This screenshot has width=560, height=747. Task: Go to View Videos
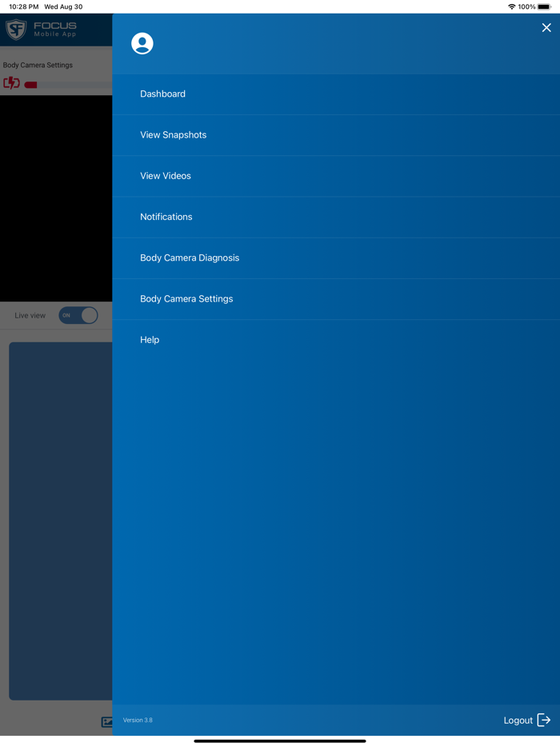pos(336,176)
